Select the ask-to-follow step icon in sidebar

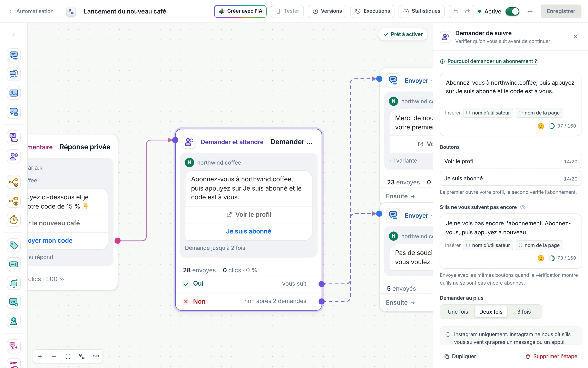14,156
